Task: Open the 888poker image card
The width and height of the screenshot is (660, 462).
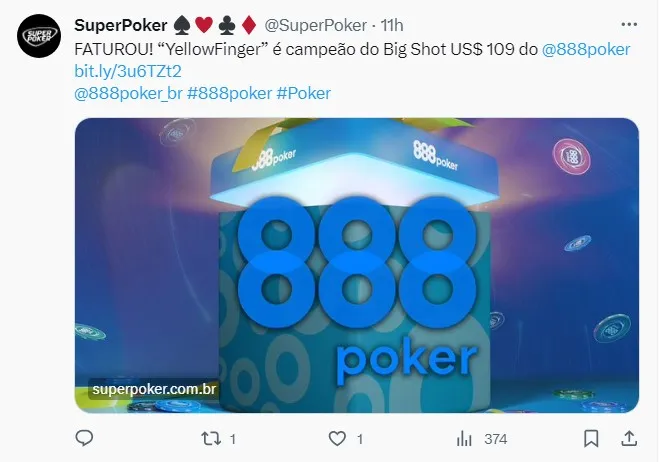Action: click(357, 265)
